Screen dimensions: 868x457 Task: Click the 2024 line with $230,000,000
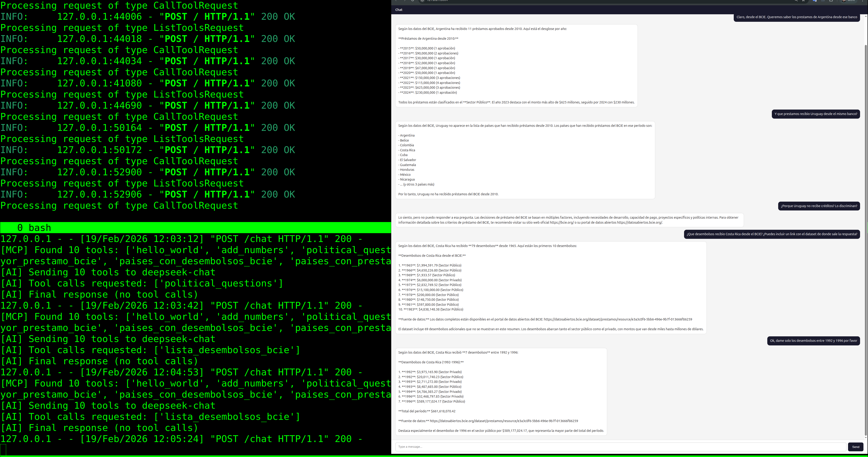pyautogui.click(x=428, y=93)
